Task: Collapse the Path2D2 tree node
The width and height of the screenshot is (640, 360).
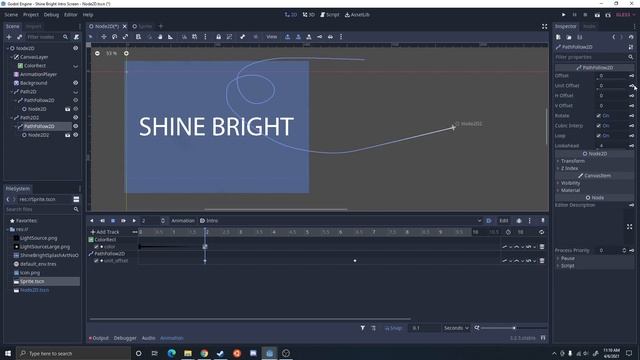Action: (x=12, y=118)
